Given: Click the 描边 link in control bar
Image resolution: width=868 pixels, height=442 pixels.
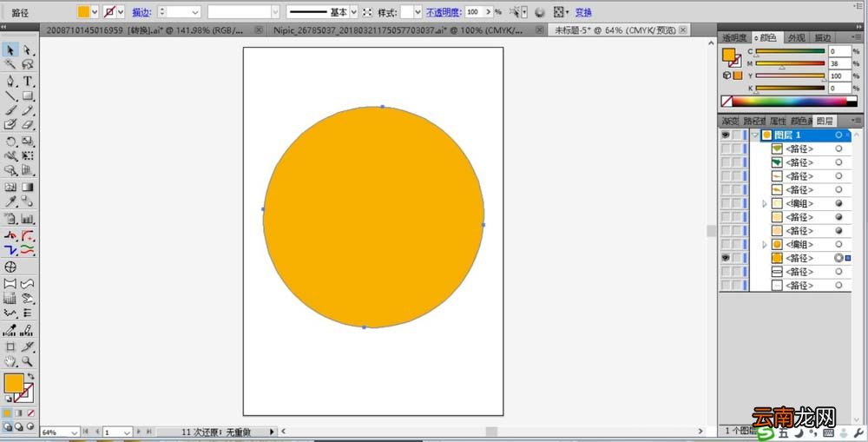Looking at the screenshot, I should (141, 12).
